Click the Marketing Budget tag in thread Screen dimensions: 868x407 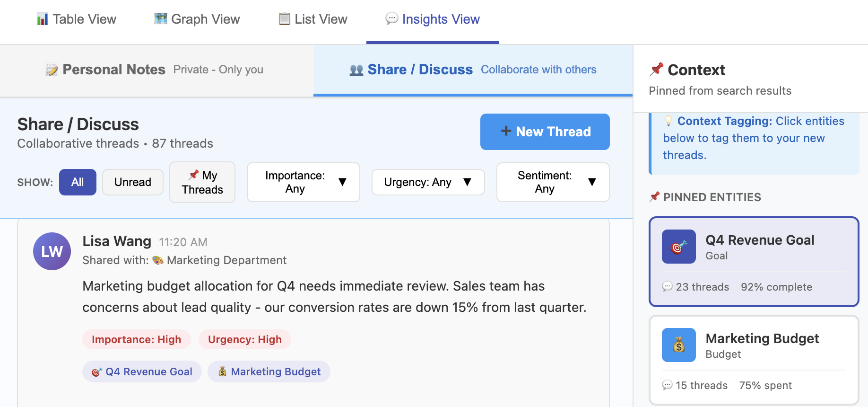coord(269,372)
